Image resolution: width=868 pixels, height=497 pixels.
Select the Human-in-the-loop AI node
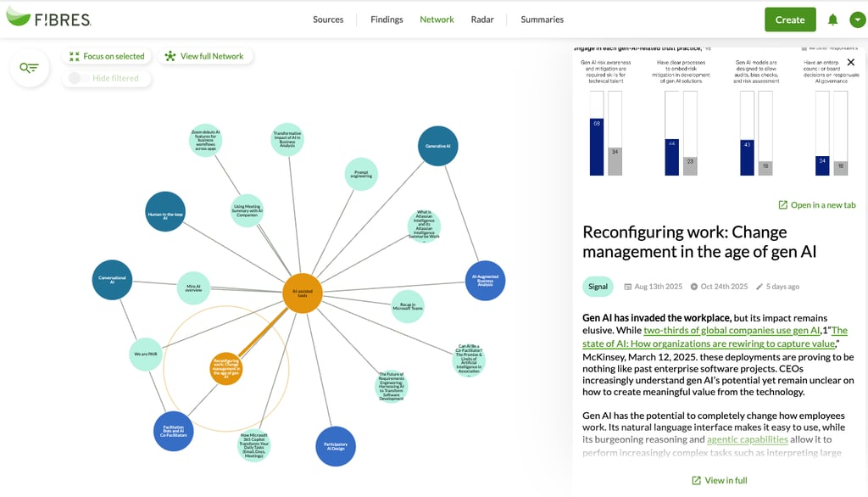pos(165,212)
